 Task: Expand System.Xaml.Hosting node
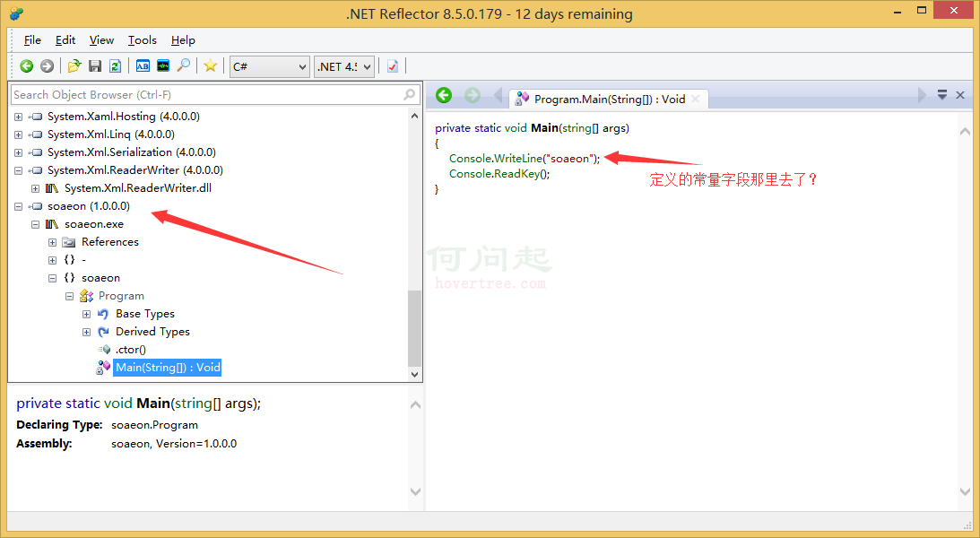click(x=18, y=117)
